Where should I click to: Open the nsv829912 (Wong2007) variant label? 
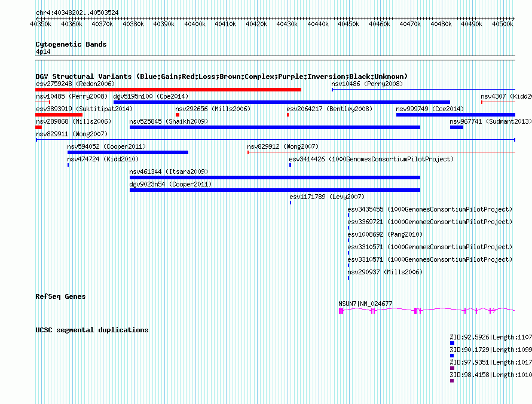pyautogui.click(x=283, y=146)
